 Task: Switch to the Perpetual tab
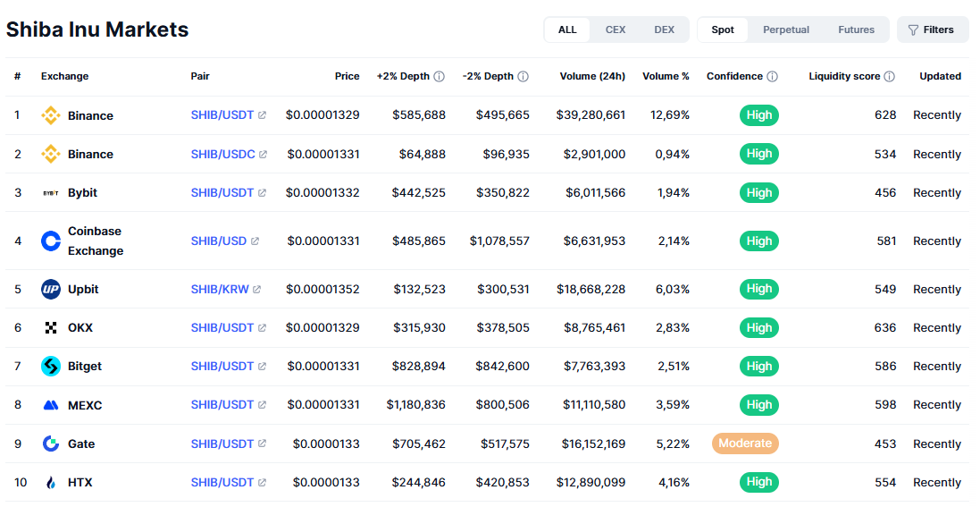[x=785, y=30]
